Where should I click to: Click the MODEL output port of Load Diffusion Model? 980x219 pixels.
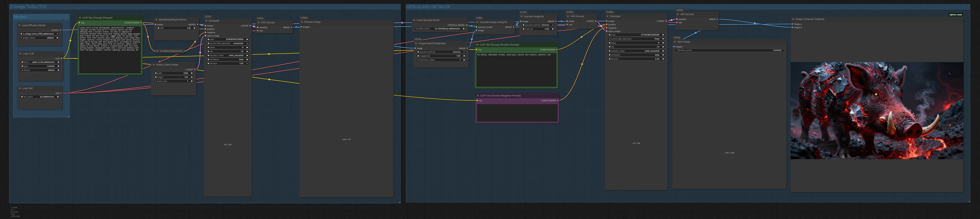pyautogui.click(x=61, y=30)
